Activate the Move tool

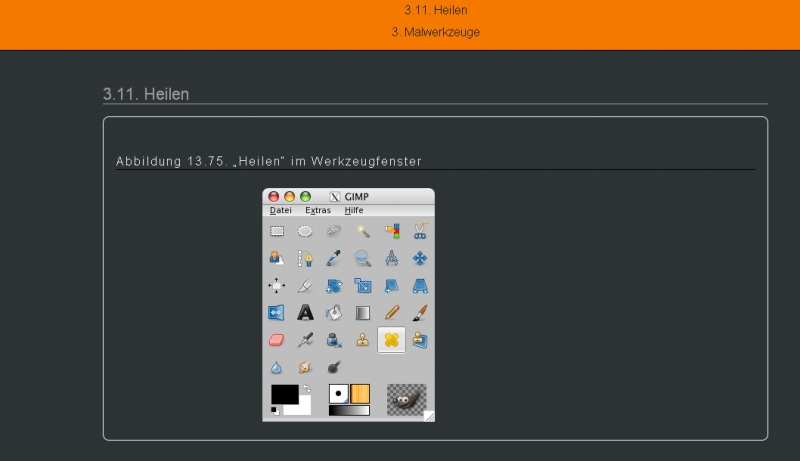(x=420, y=259)
